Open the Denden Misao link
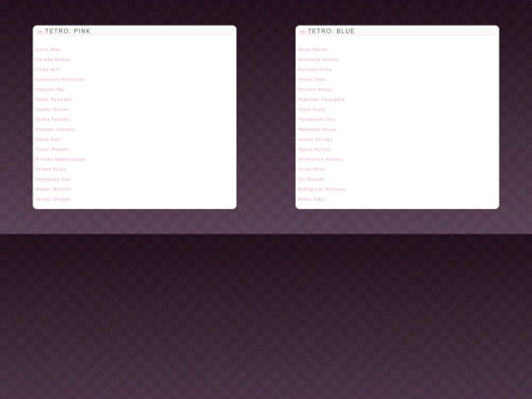 [315, 90]
